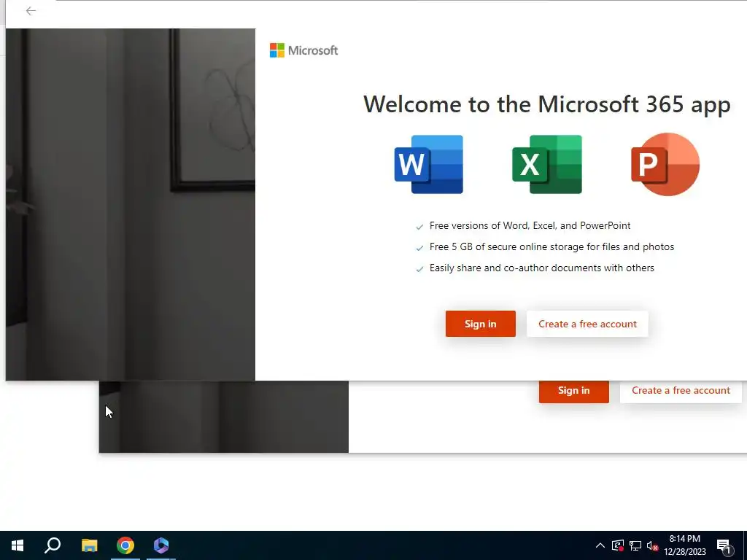The width and height of the screenshot is (747, 560).
Task: Show hidden system tray icons
Action: tap(600, 545)
